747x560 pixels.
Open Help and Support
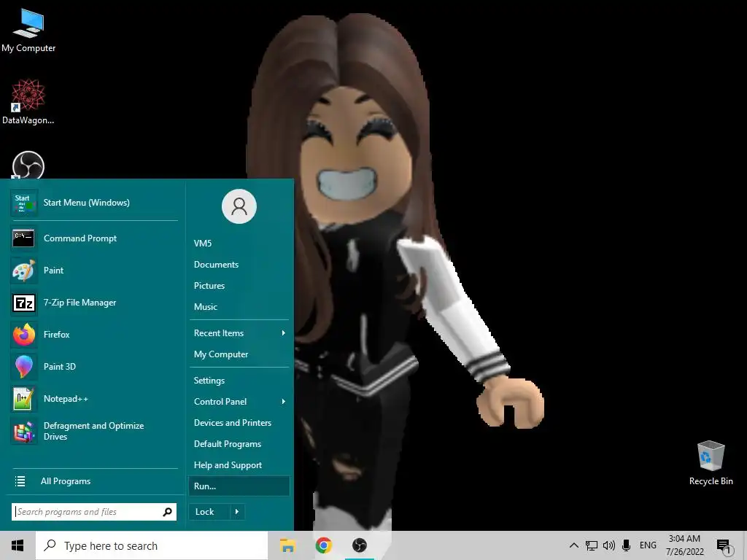click(239, 465)
